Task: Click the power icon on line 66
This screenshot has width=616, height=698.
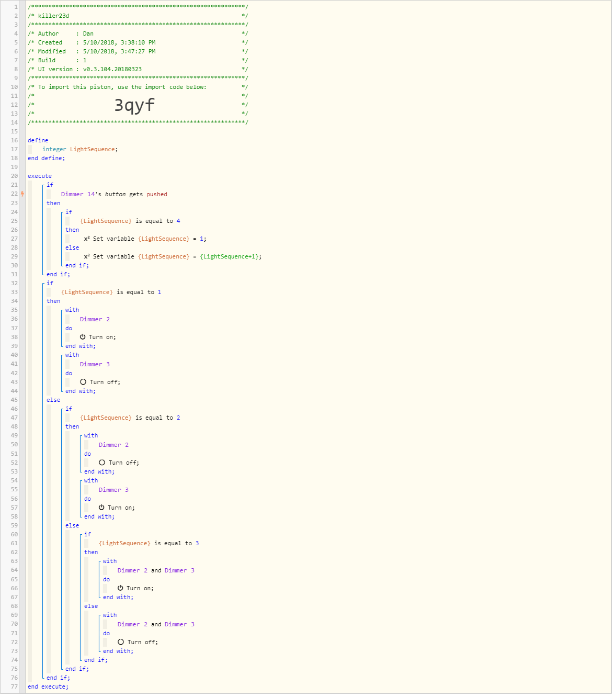Action: point(120,588)
